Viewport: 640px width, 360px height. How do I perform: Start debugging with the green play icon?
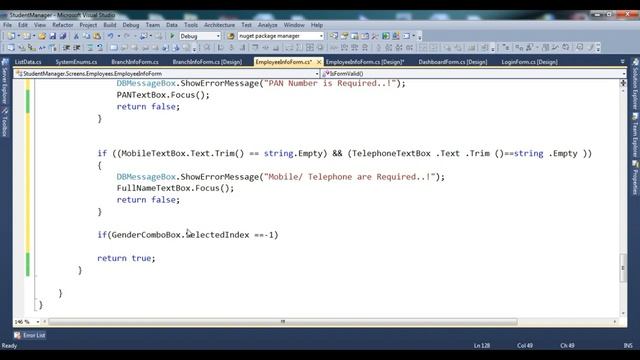tap(172, 36)
